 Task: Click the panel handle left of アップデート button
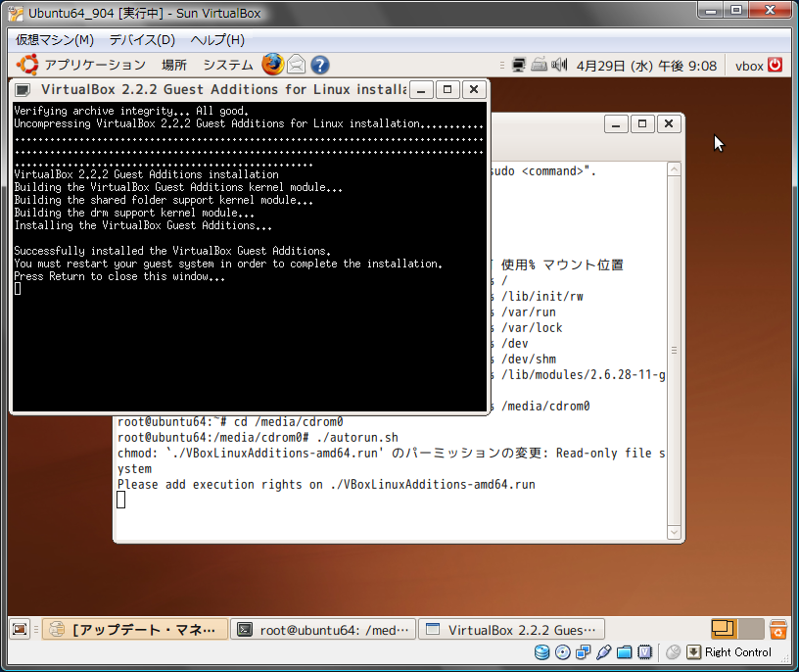[36, 629]
